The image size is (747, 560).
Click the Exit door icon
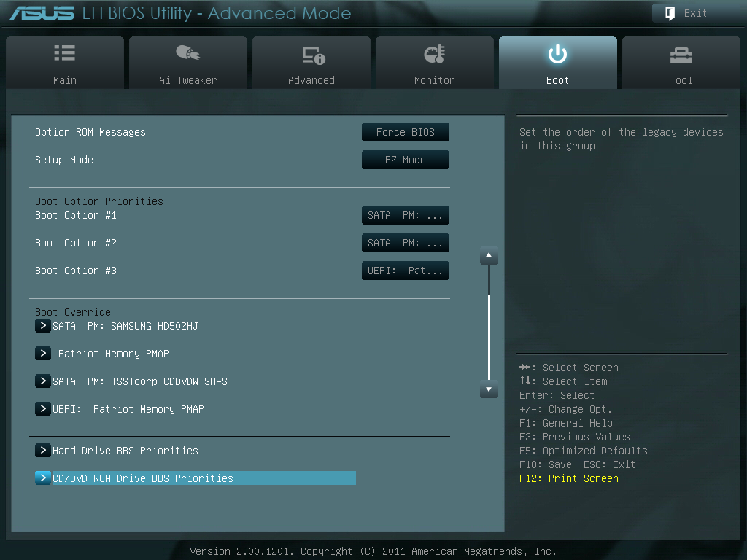670,13
